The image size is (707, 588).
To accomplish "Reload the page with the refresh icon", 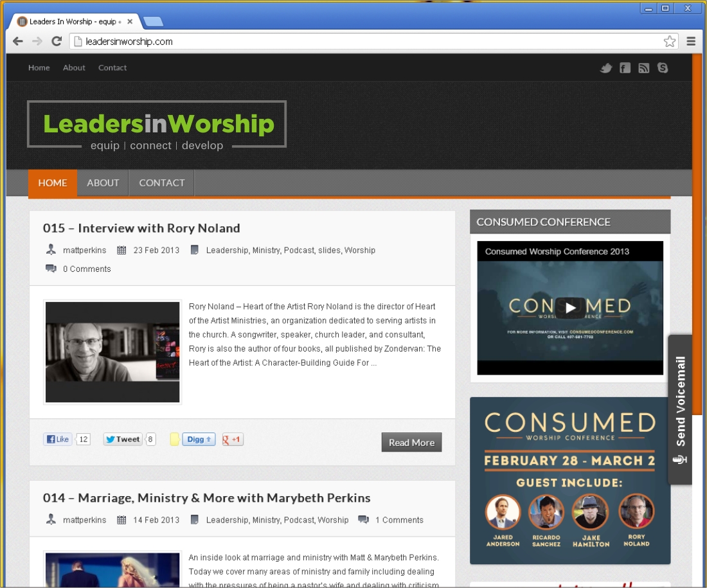I will coord(57,42).
